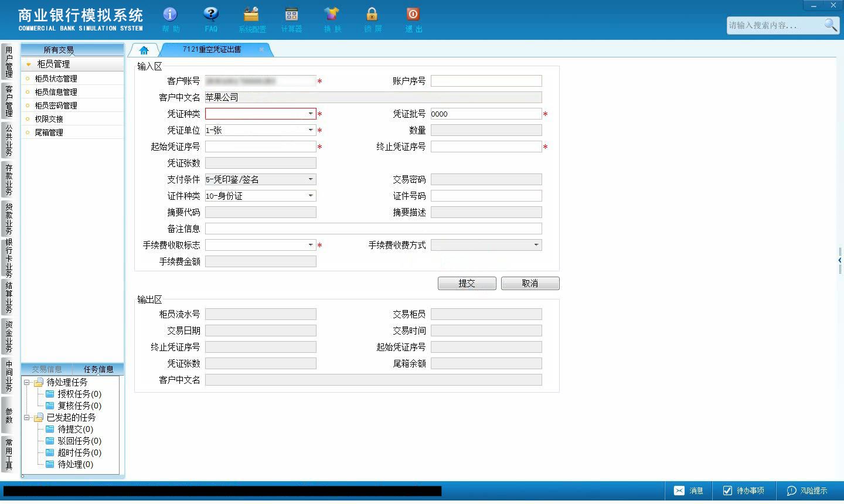The height and width of the screenshot is (504, 844).
Task: Open 结算业务 side tab
Action: (9, 298)
